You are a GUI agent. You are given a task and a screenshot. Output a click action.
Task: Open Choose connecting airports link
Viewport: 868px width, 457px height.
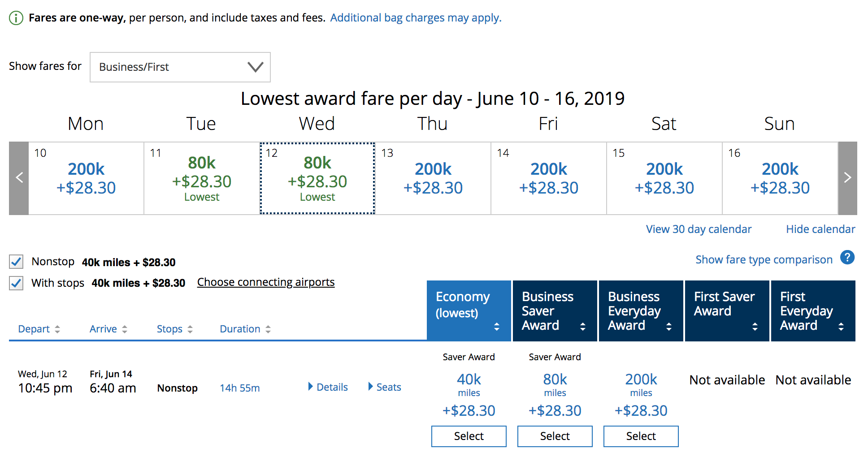266,282
